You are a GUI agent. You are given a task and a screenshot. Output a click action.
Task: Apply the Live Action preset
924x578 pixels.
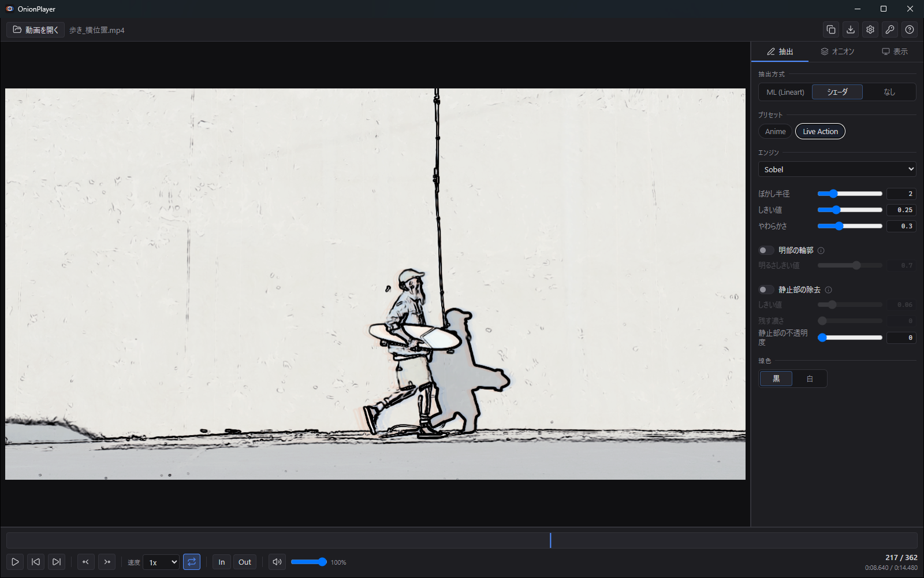(x=820, y=131)
